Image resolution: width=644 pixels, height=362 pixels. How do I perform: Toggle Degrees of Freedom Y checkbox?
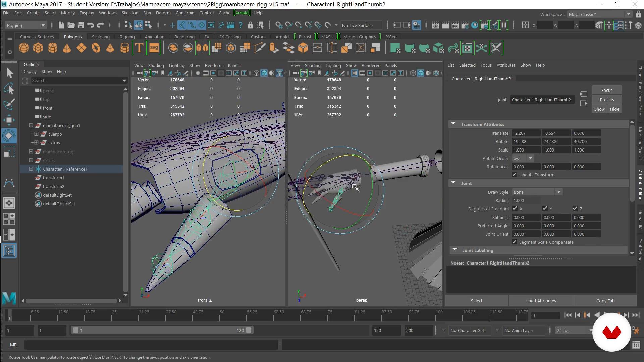click(545, 208)
